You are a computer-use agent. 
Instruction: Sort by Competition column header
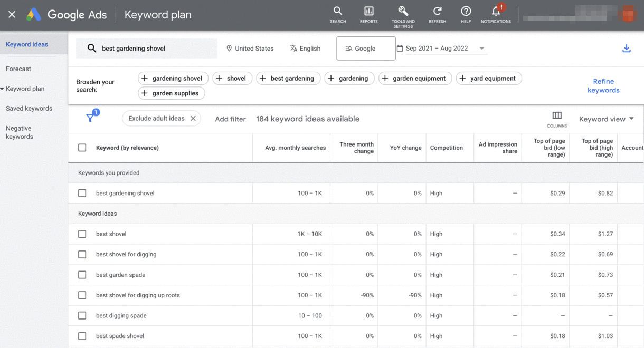[447, 148]
